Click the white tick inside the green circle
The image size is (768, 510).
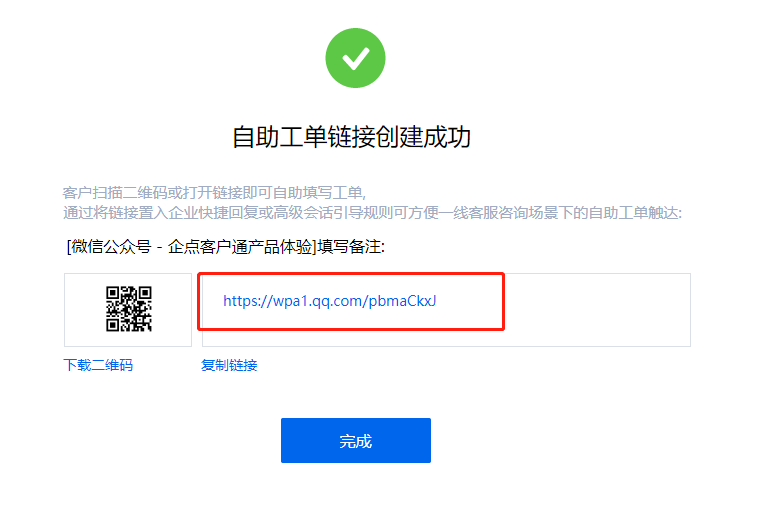(356, 59)
